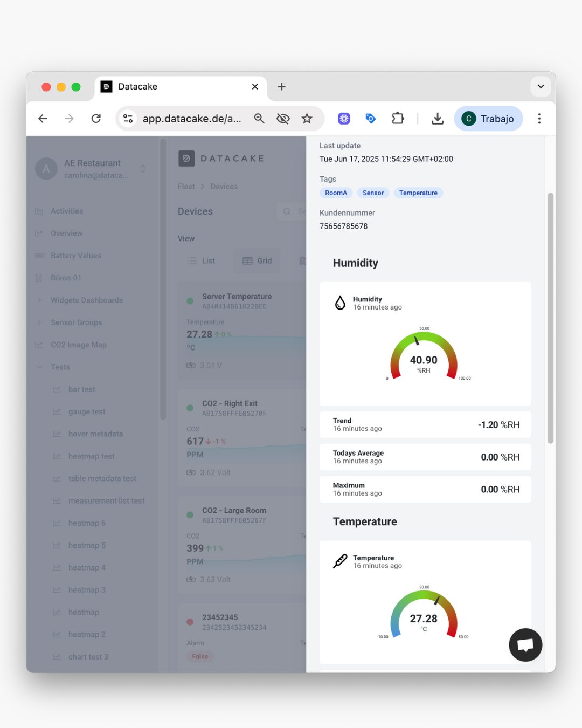The height and width of the screenshot is (728, 582).
Task: Switch to List view
Action: point(201,261)
